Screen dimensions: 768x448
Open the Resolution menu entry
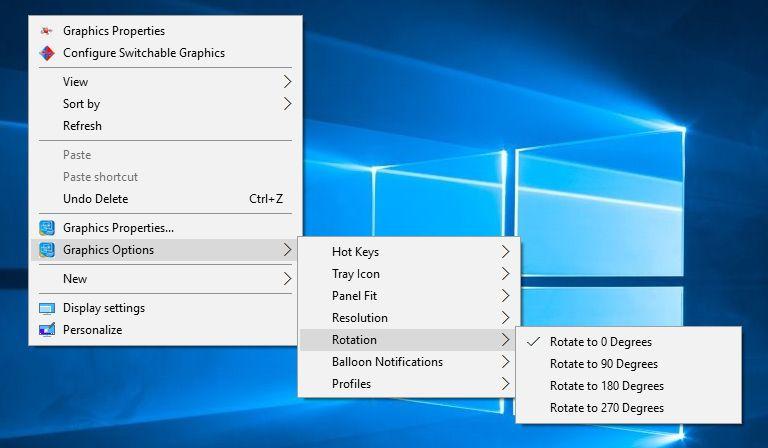[408, 318]
